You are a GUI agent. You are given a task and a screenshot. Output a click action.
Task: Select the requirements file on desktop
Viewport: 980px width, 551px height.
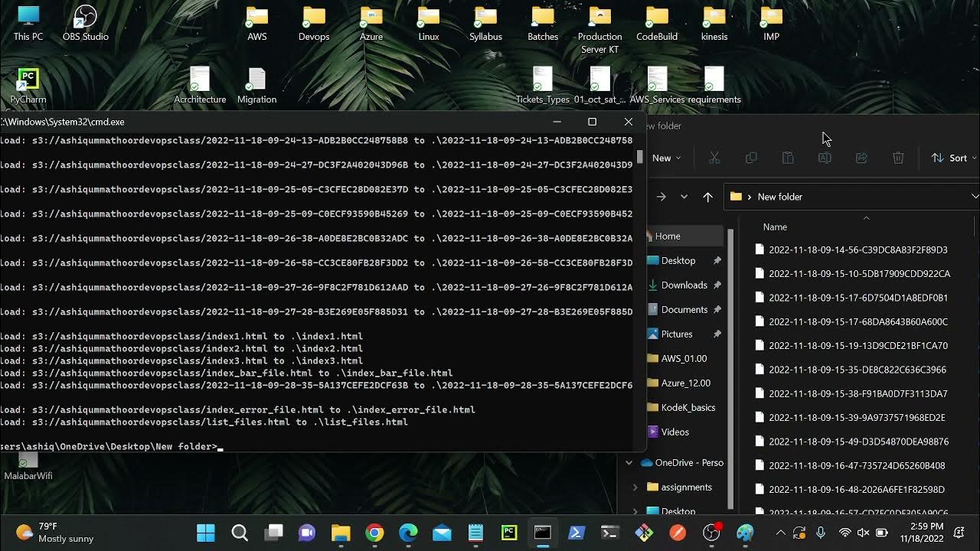[714, 86]
